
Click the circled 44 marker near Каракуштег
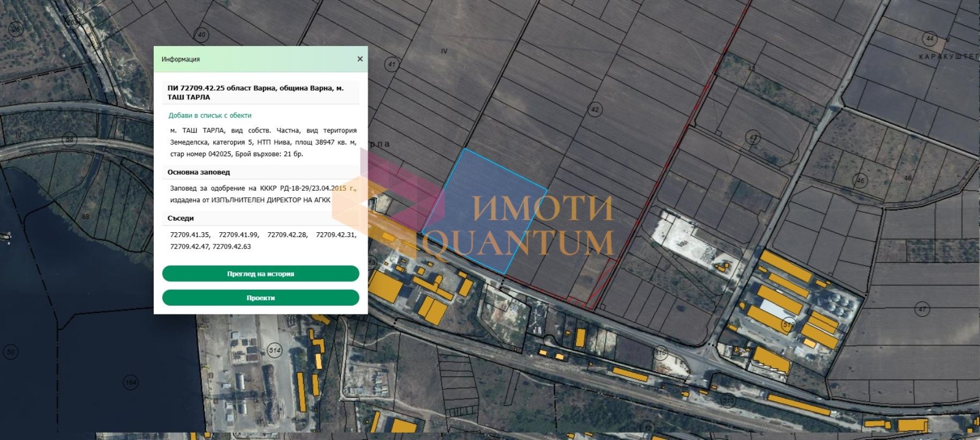pyautogui.click(x=930, y=39)
